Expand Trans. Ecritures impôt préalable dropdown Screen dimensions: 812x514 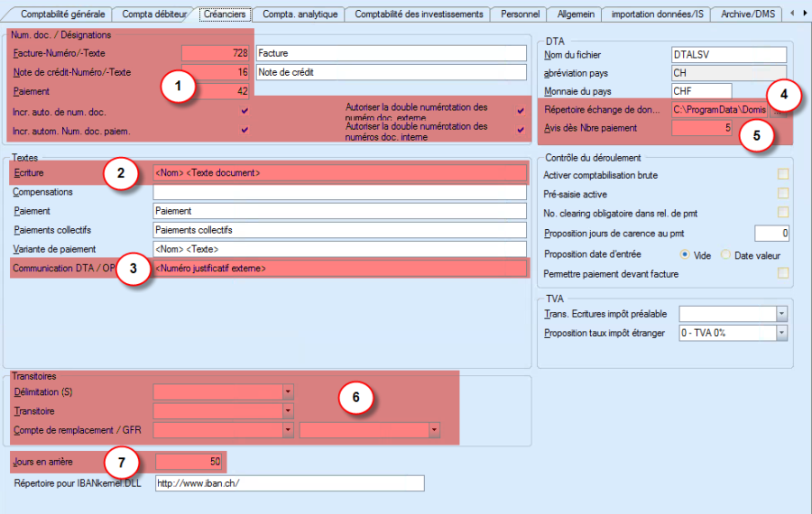pos(781,314)
